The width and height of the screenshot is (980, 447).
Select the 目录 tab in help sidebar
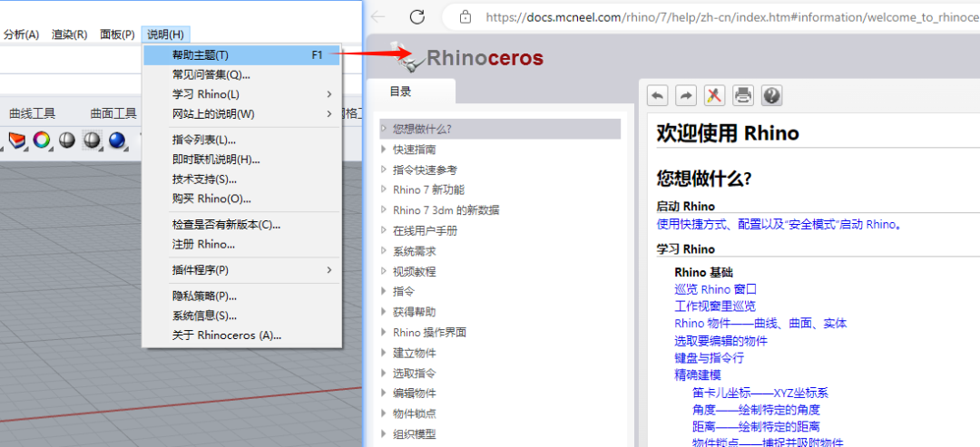pyautogui.click(x=401, y=92)
